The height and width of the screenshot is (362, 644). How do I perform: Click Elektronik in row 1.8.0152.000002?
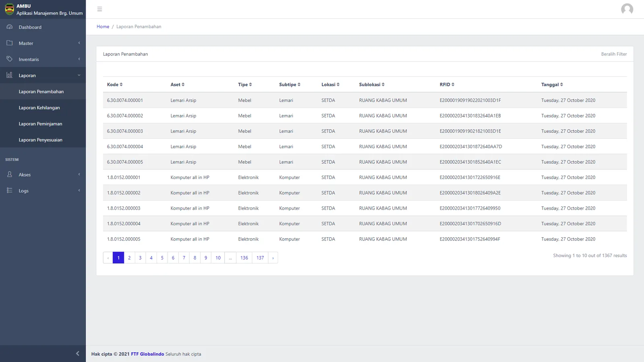coord(248,193)
